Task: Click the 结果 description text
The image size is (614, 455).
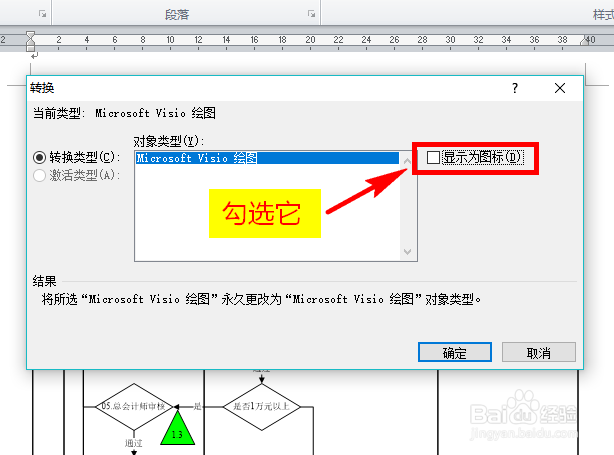Action: (261, 300)
